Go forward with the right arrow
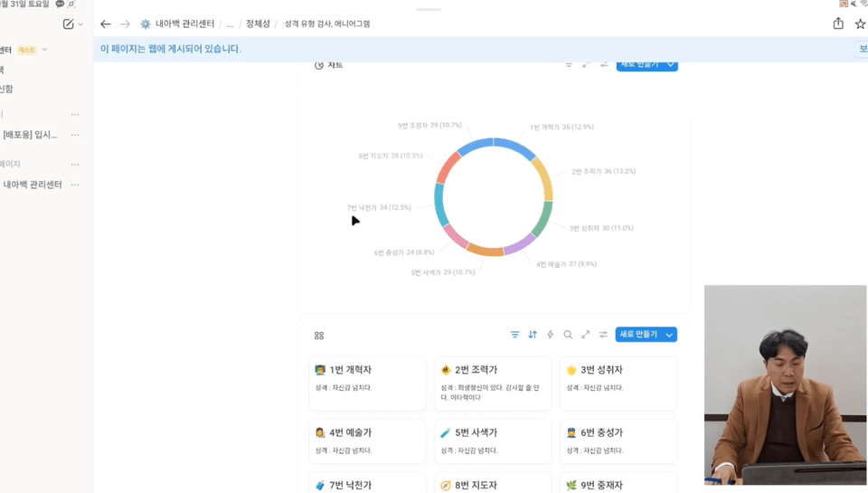Image resolution: width=868 pixels, height=493 pixels. pos(125,24)
